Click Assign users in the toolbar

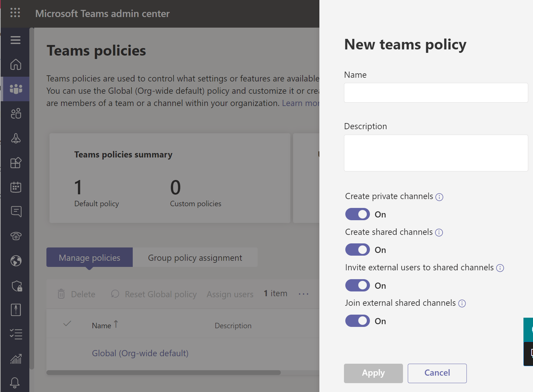click(x=230, y=294)
